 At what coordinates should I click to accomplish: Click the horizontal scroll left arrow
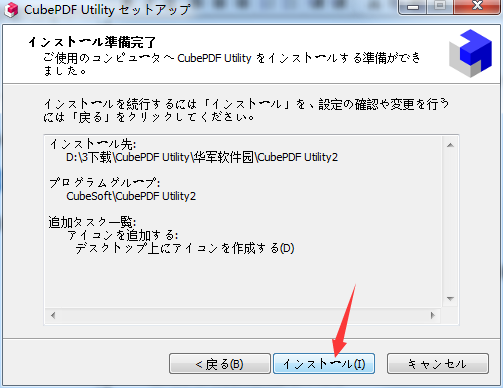coord(53,315)
